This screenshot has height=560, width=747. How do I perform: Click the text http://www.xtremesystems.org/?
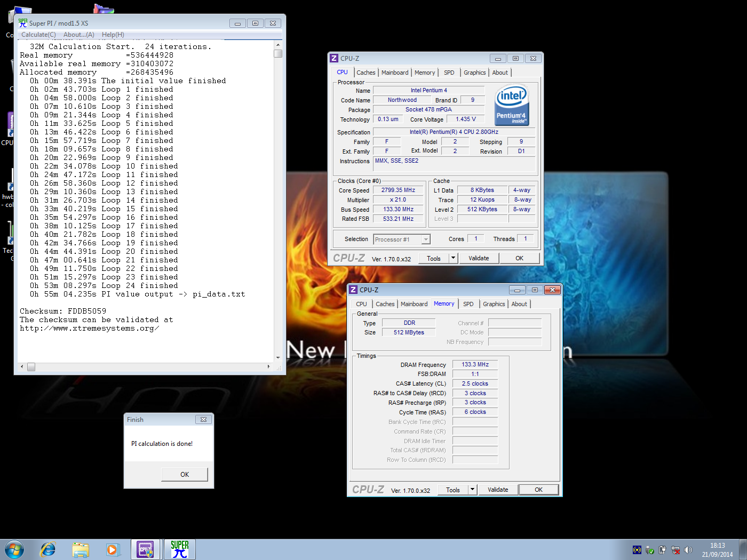click(90, 328)
